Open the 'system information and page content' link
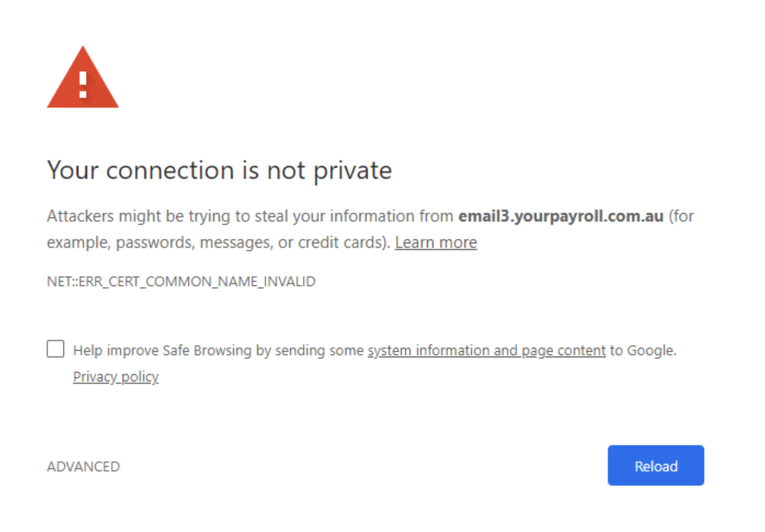The height and width of the screenshot is (532, 765). tap(487, 350)
